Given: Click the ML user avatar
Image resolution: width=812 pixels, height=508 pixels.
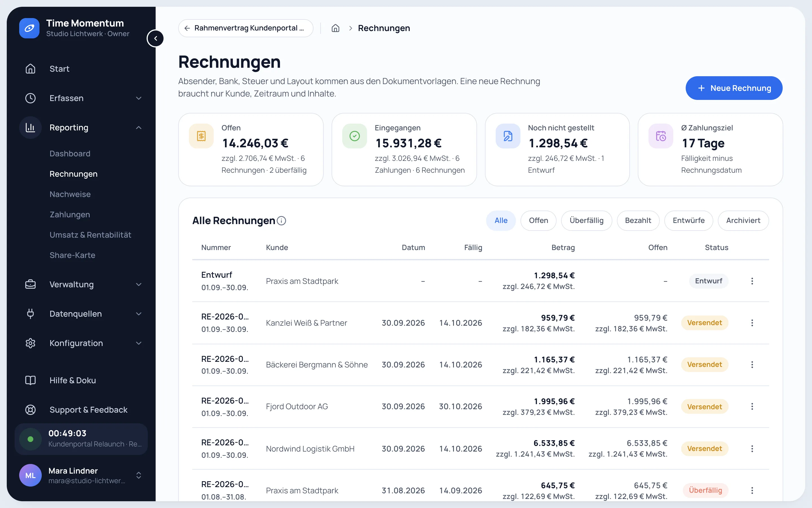Looking at the screenshot, I should tap(30, 476).
